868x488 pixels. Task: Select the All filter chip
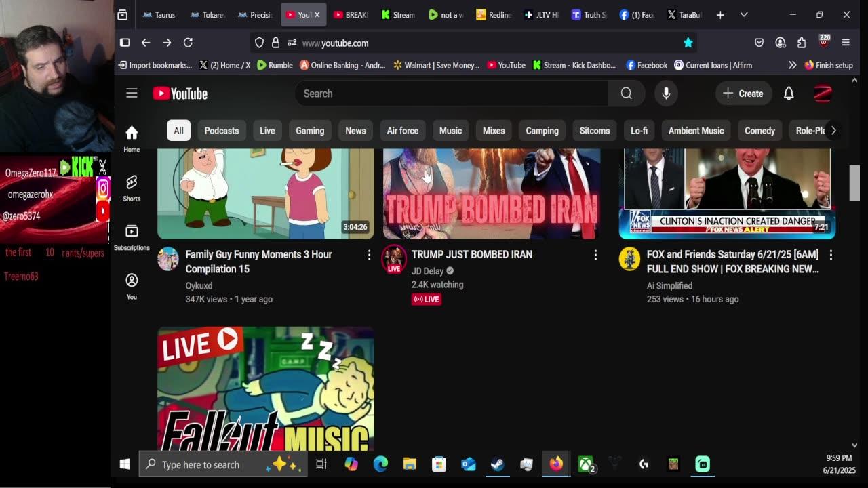[178, 130]
